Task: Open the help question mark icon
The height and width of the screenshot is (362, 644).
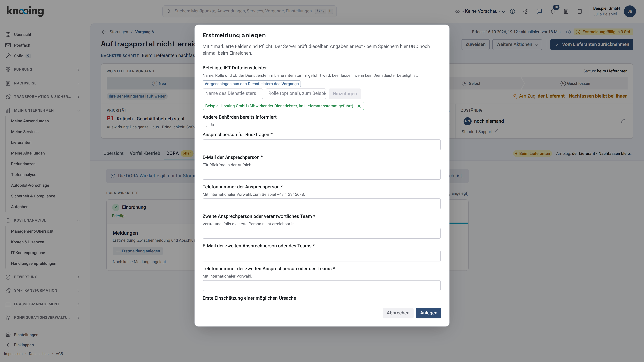Action: [x=512, y=11]
